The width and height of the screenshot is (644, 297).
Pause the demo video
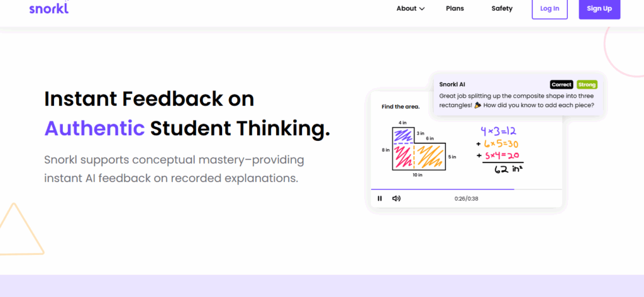[x=380, y=198]
